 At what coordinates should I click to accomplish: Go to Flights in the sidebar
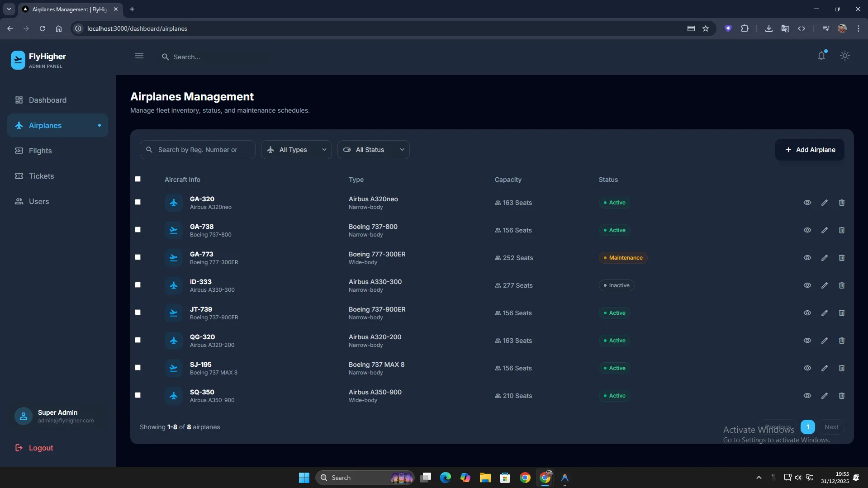click(40, 151)
